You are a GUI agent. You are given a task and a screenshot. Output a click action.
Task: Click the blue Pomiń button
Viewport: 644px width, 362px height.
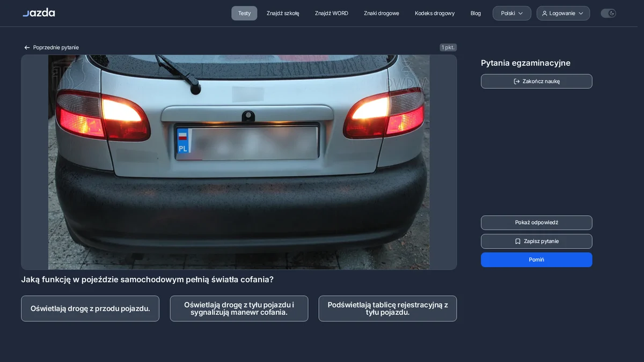(537, 260)
